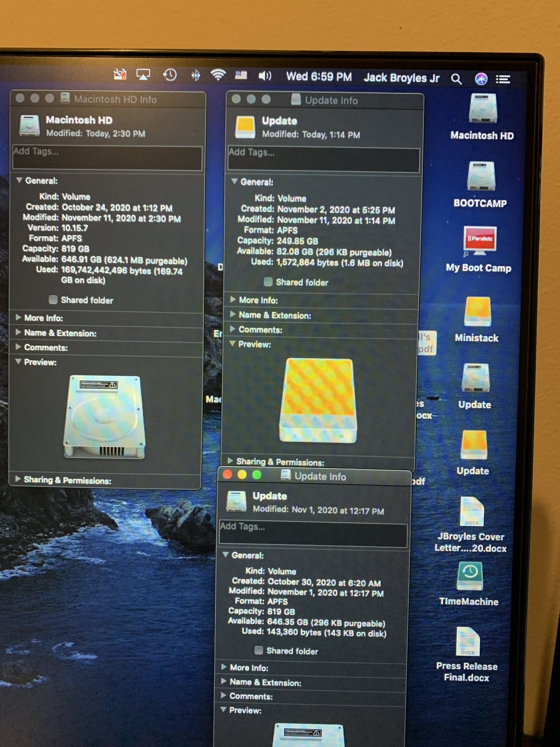This screenshot has height=747, width=560.
Task: Open the volume control in menu bar
Action: (265, 76)
